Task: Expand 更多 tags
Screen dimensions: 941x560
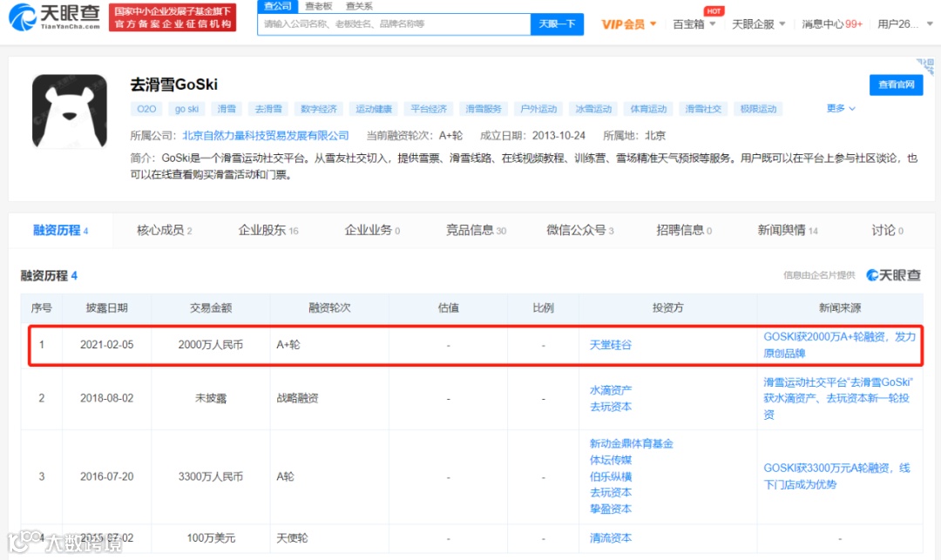Action: tap(840, 108)
